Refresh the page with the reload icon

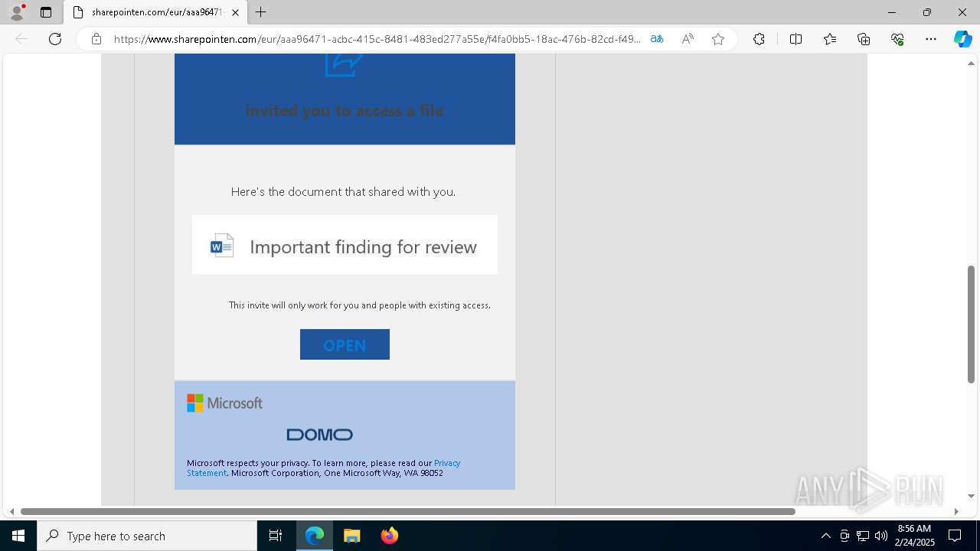tap(55, 39)
